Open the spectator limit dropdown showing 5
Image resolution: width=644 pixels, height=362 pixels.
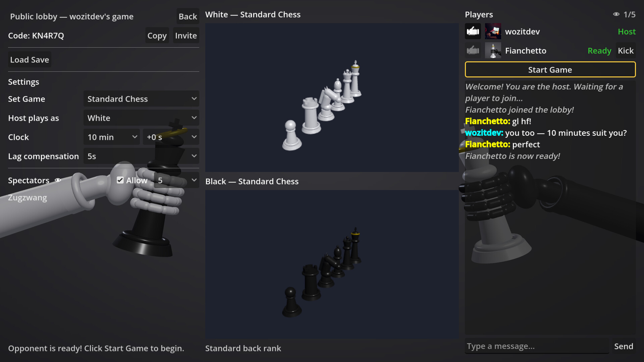(176, 180)
